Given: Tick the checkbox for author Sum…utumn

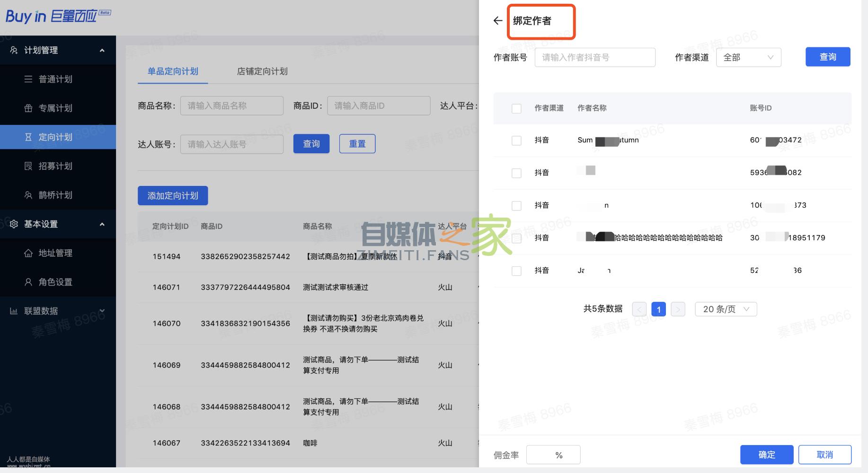Looking at the screenshot, I should click(516, 140).
